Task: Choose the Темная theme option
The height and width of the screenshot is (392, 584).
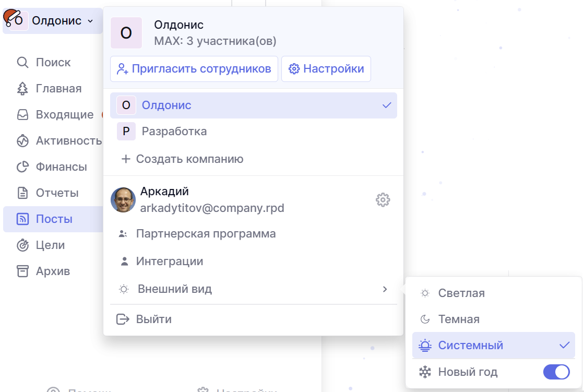Action: 459,319
